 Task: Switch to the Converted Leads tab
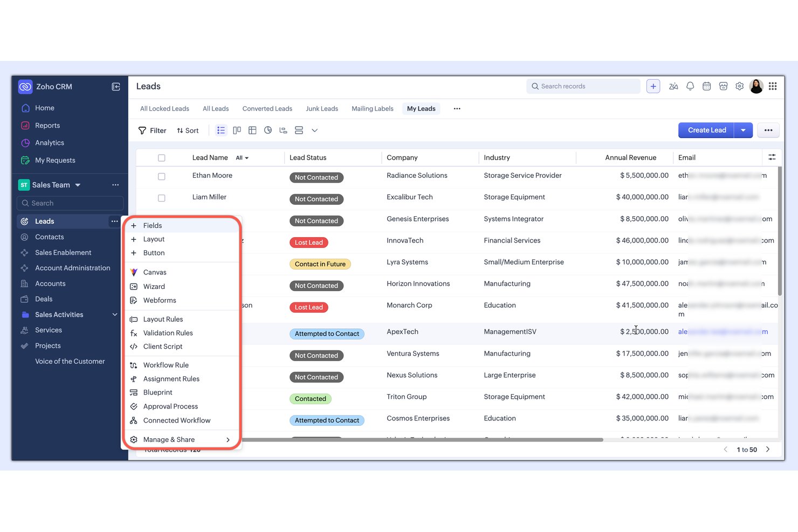click(x=267, y=109)
